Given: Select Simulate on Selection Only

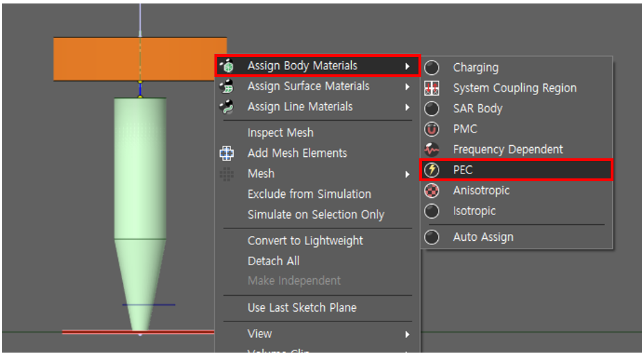Looking at the screenshot, I should (x=316, y=214).
